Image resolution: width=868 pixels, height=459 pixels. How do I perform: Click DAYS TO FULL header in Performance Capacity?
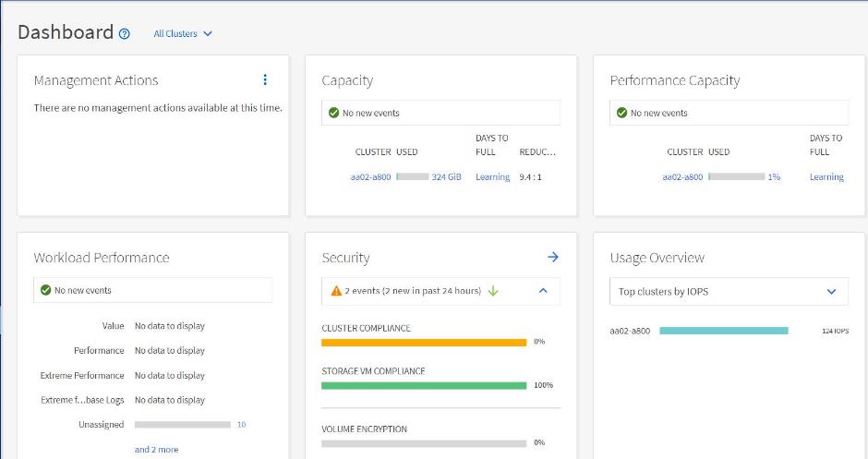826,144
